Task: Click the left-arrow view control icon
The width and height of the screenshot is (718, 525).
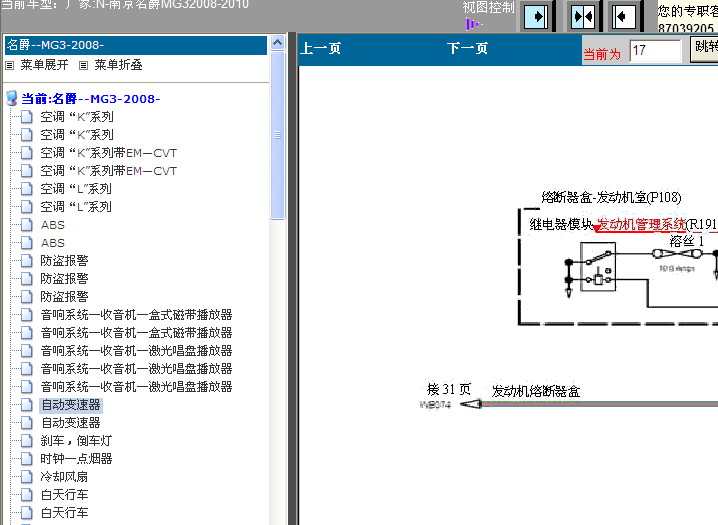Action: [x=624, y=16]
